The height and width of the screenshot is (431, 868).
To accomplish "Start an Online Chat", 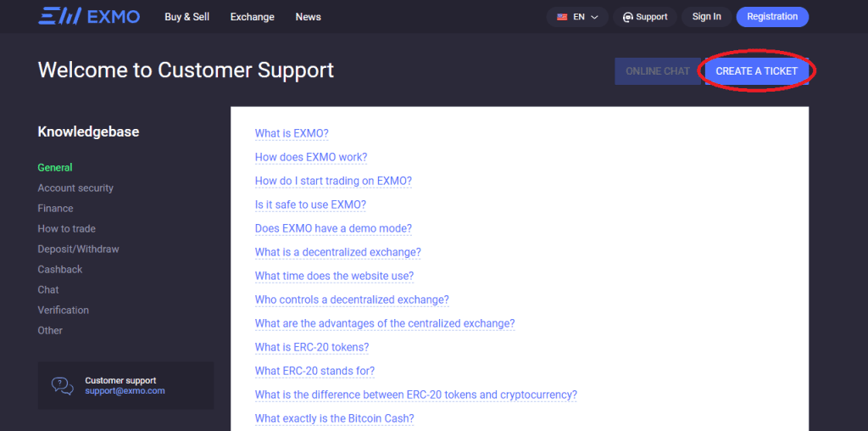I will 658,71.
